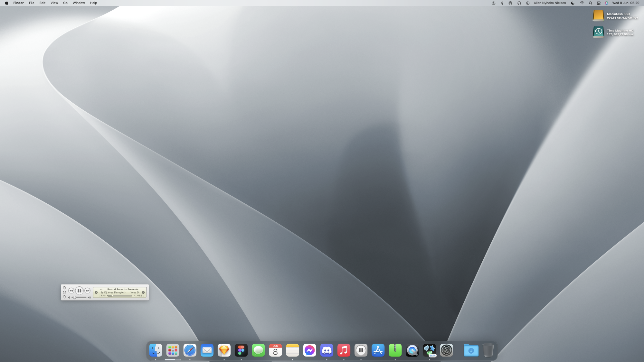Toggle Do Not Disturb moon icon
644x362 pixels.
(573, 3)
